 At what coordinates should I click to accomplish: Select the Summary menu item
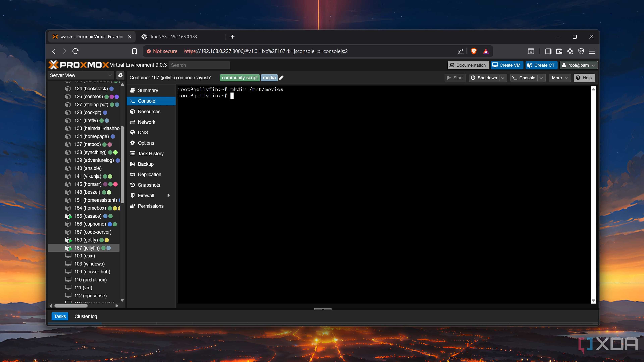coord(151,90)
